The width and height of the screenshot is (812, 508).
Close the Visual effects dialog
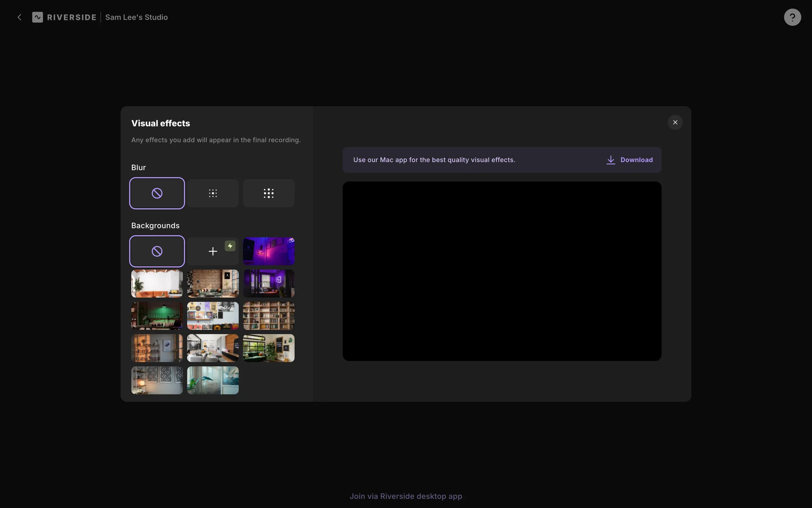coord(675,122)
